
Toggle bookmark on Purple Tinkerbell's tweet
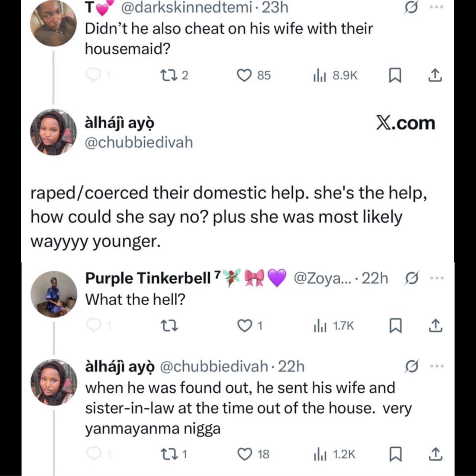click(395, 326)
